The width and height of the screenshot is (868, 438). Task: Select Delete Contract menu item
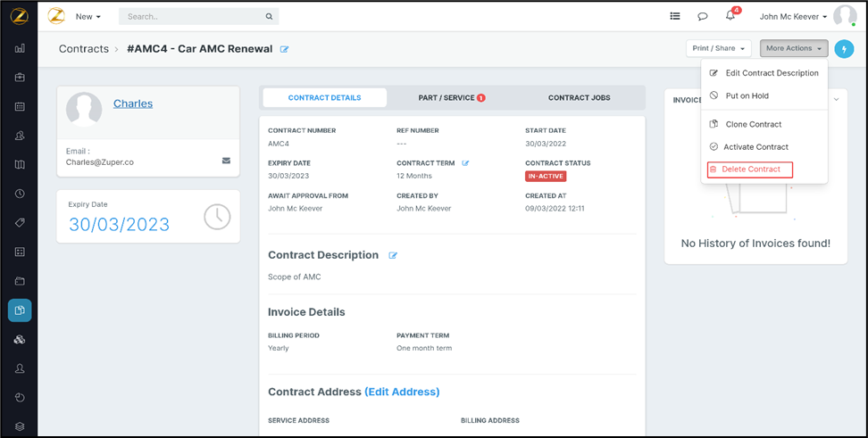(x=750, y=169)
